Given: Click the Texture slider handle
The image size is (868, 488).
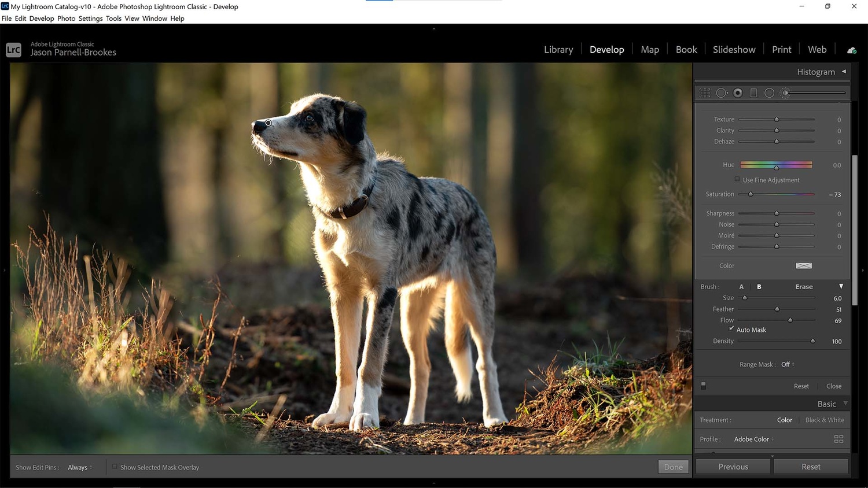Looking at the screenshot, I should click(x=777, y=119).
